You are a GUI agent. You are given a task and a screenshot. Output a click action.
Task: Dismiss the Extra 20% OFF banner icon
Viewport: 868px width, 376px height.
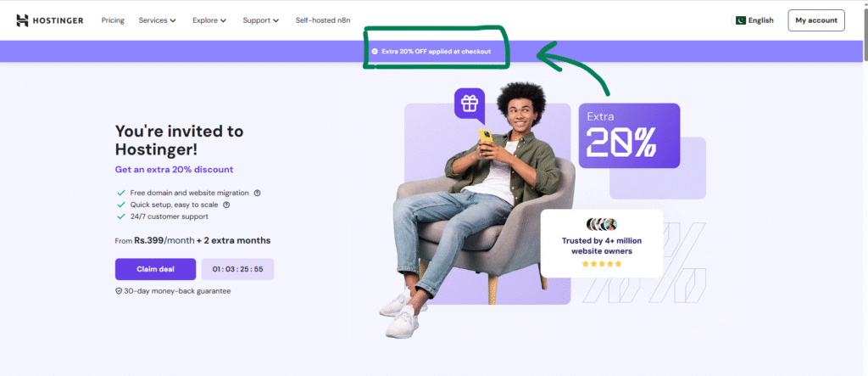pos(375,51)
